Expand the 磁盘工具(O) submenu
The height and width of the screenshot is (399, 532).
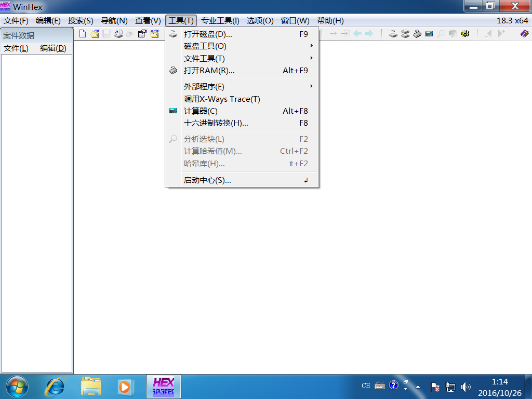point(242,46)
